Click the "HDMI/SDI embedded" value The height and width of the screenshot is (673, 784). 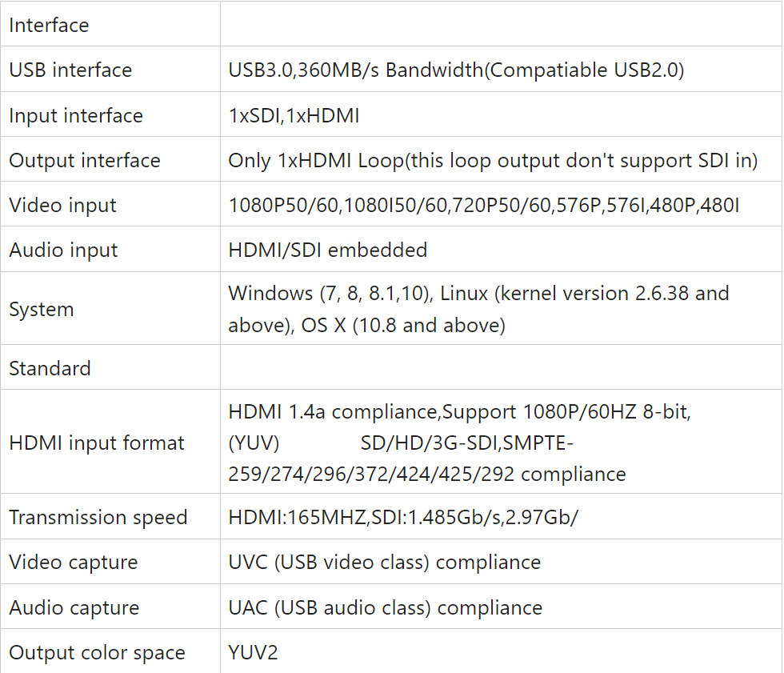(328, 250)
